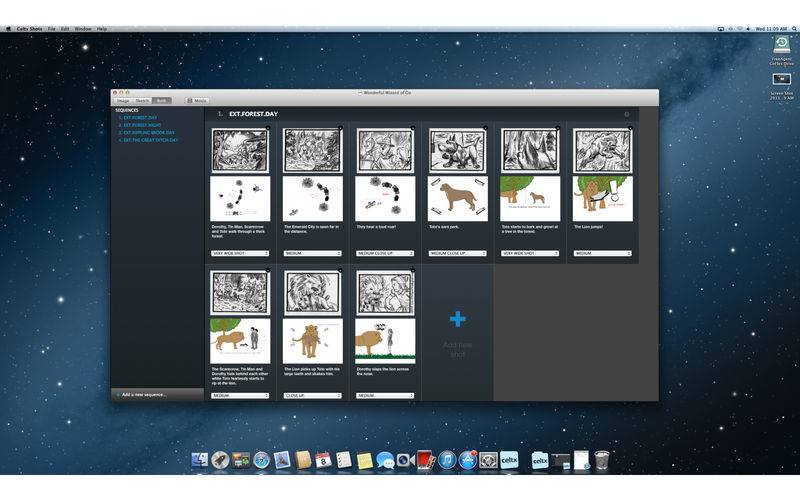800x500 pixels.
Task: Click Add a new sequence
Action: coord(143,395)
